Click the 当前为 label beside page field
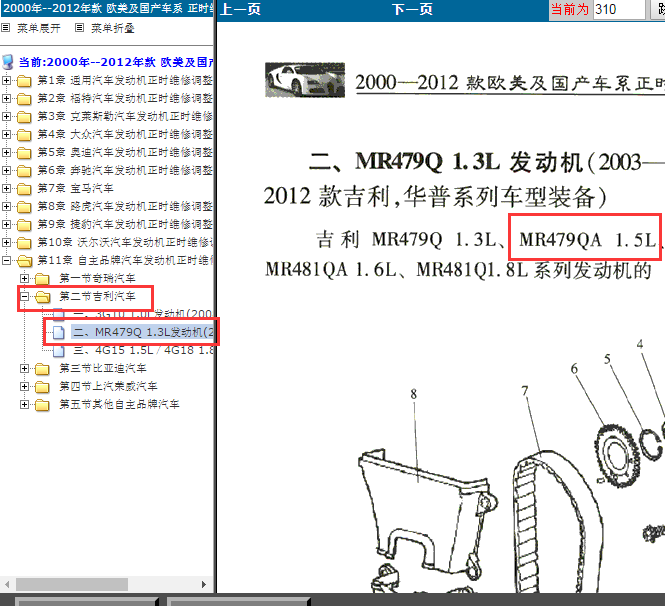Viewport: 665px width, 606px height. (570, 9)
